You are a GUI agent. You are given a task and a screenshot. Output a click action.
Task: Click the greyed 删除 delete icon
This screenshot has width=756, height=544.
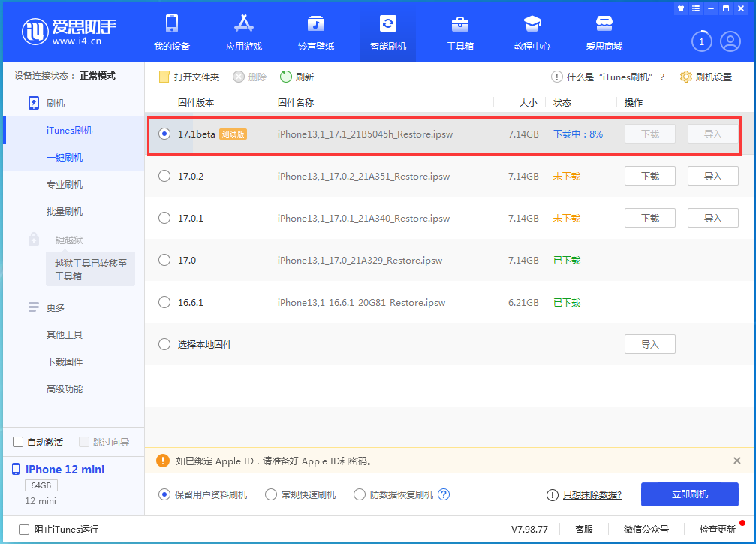click(x=239, y=77)
